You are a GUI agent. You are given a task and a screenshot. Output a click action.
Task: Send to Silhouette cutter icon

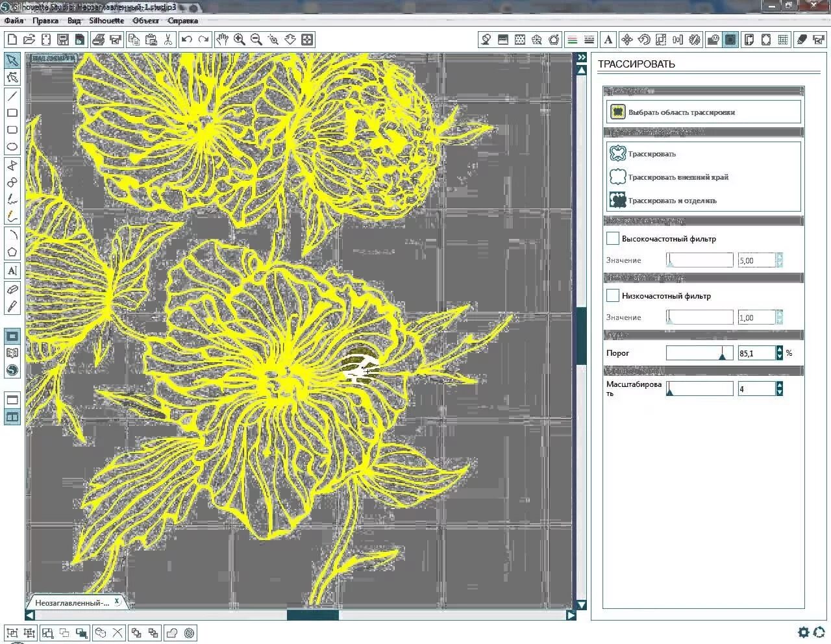pyautogui.click(x=116, y=40)
